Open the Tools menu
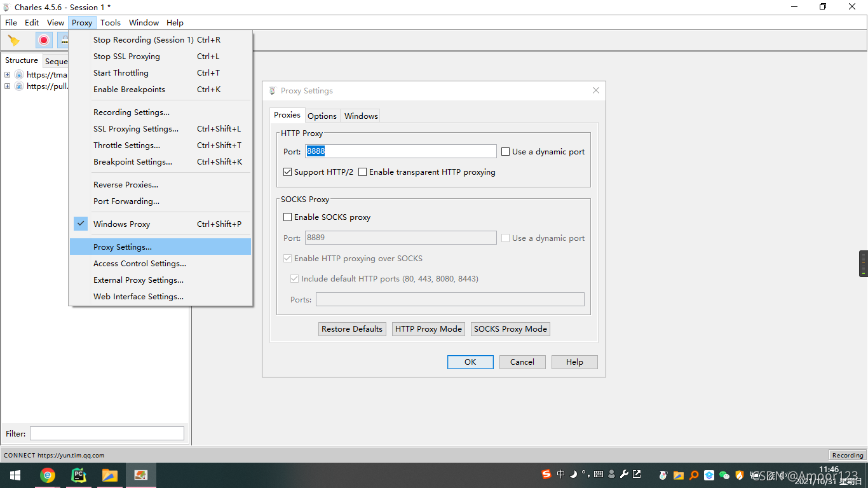The height and width of the screenshot is (488, 868). (111, 22)
